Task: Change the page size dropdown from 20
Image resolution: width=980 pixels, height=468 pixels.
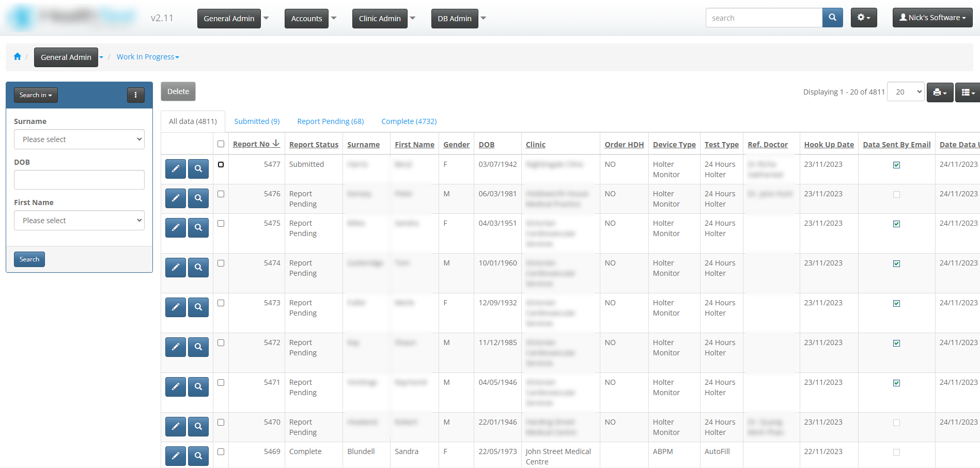Action: [905, 91]
